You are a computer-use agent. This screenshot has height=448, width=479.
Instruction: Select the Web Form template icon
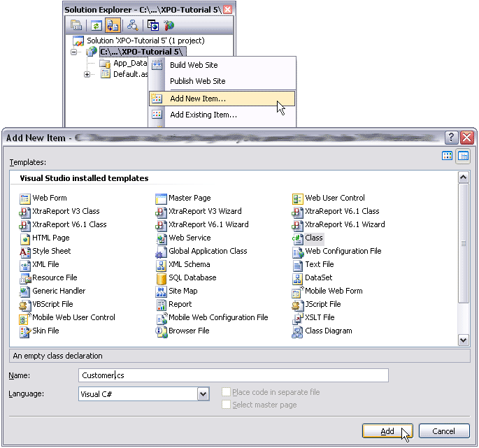[x=25, y=198]
